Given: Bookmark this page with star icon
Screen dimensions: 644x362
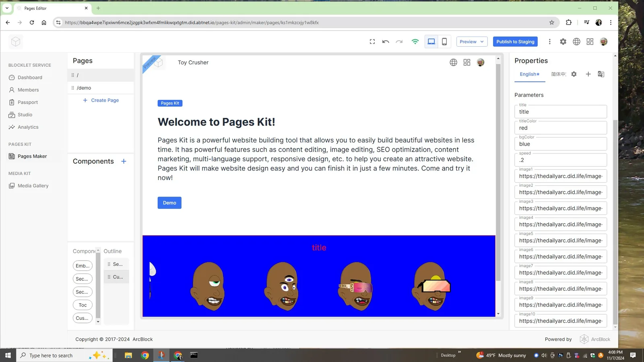Looking at the screenshot, I should coord(552,23).
